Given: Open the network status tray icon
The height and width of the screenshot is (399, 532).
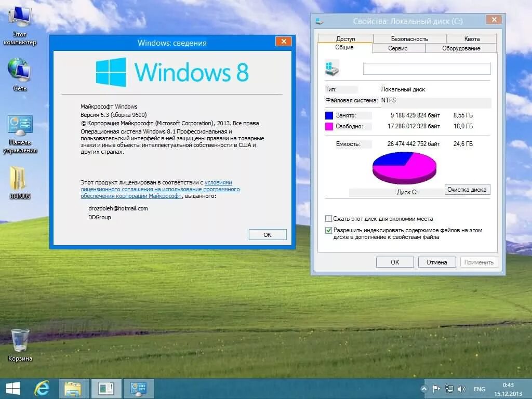Looking at the screenshot, I should 449,389.
